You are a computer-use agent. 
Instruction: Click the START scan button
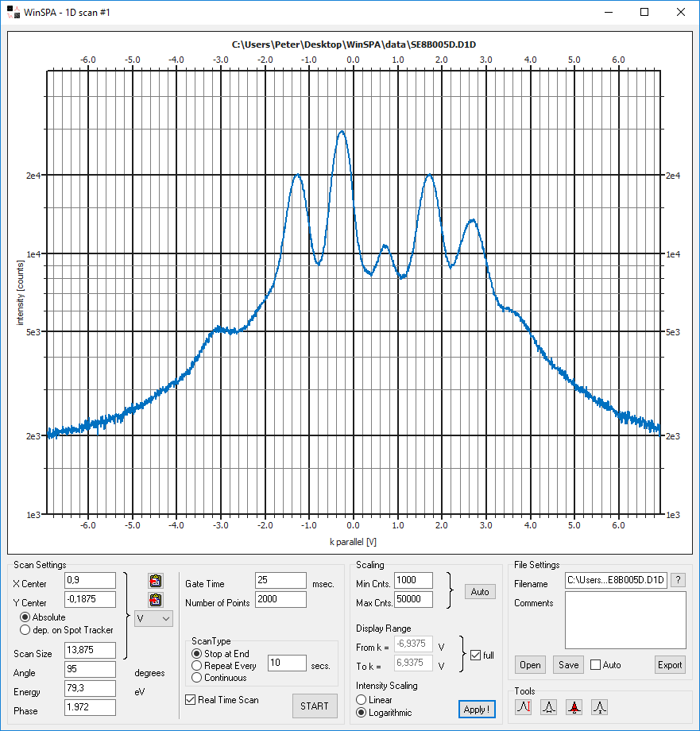(x=315, y=706)
